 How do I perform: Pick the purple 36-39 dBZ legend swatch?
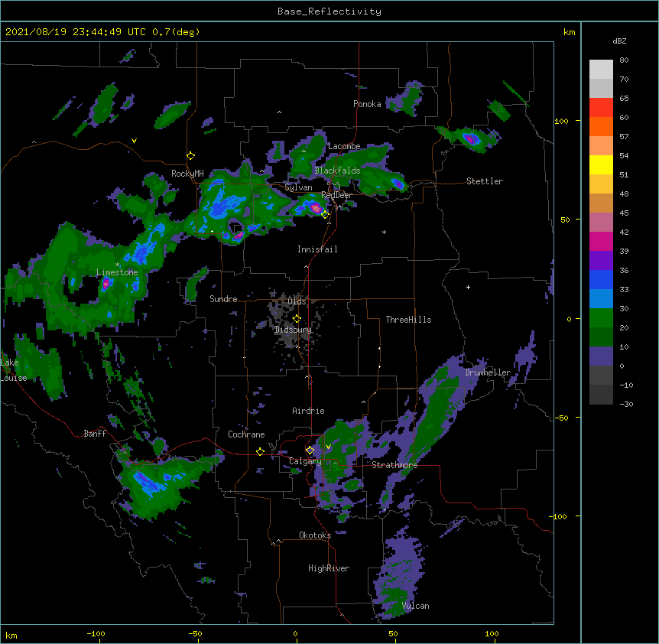pyautogui.click(x=601, y=261)
